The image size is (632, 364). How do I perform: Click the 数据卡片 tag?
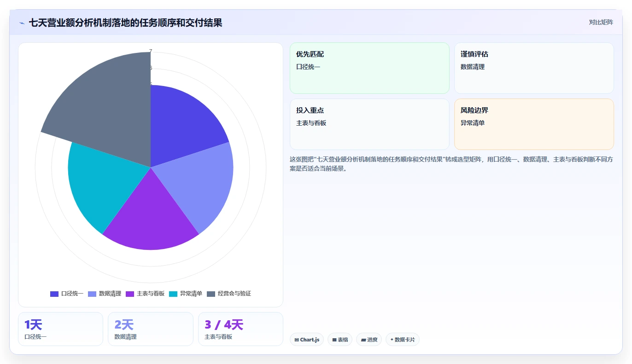coord(403,340)
